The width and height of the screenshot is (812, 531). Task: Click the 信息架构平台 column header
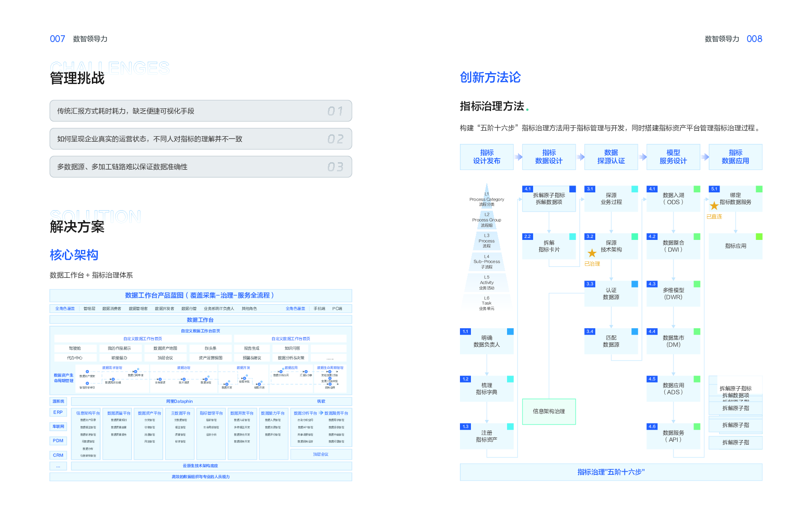[88, 413]
